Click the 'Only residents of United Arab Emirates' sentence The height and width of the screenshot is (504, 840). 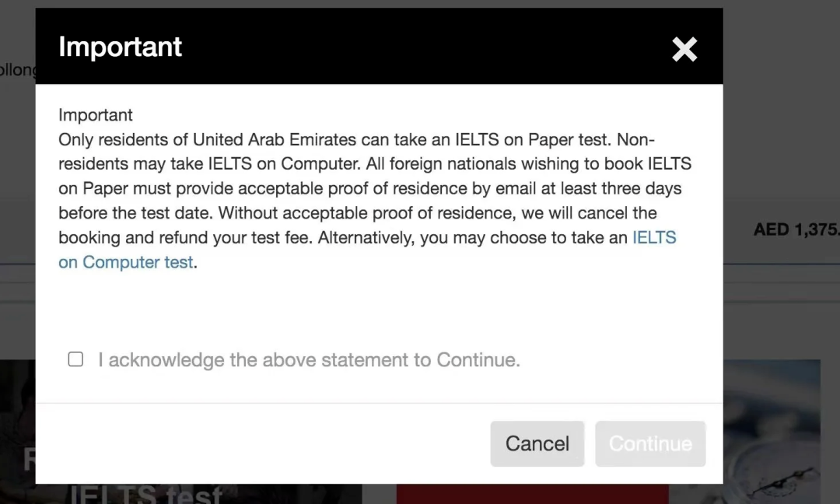334,139
